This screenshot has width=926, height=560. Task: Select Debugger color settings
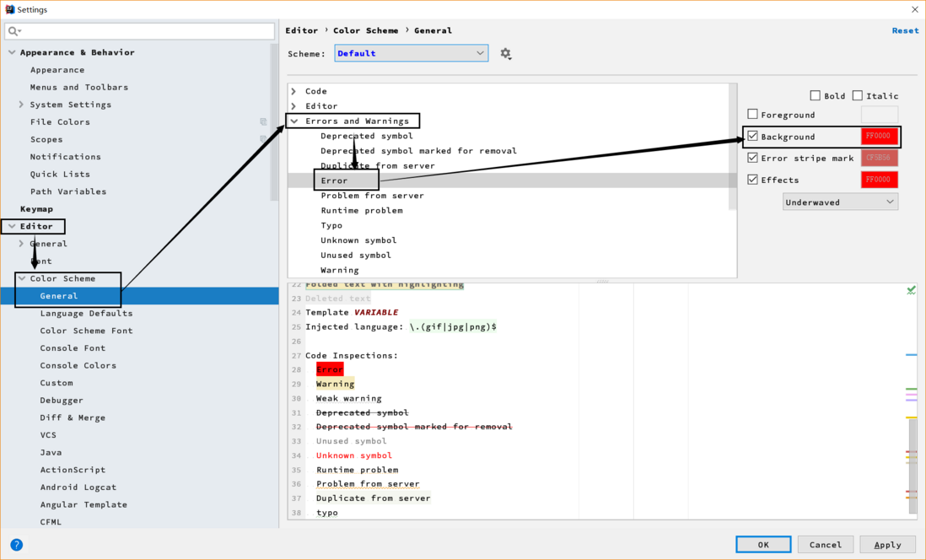62,400
